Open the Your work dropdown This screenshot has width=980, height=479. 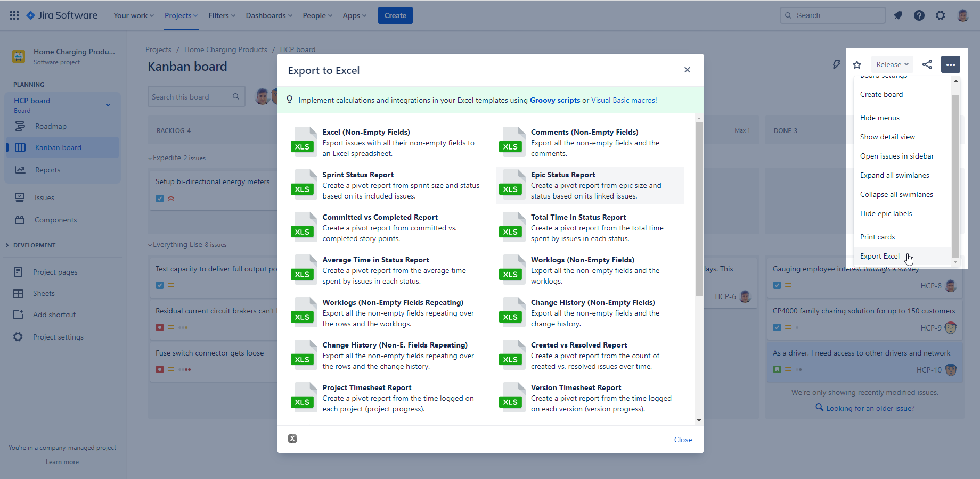pos(134,15)
